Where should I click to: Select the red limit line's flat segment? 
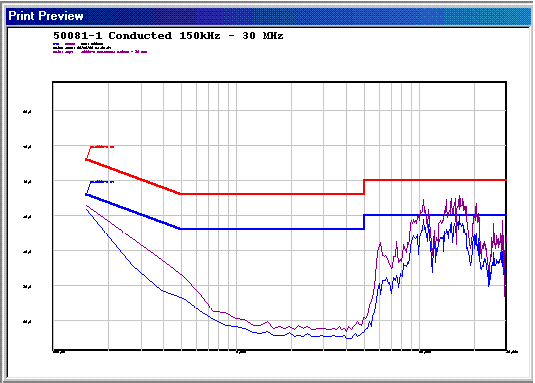coord(272,194)
